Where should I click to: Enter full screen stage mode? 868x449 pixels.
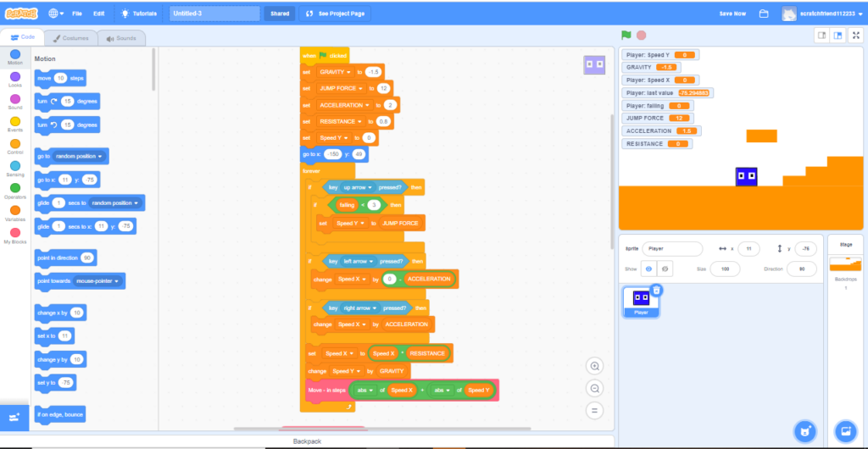tap(855, 36)
